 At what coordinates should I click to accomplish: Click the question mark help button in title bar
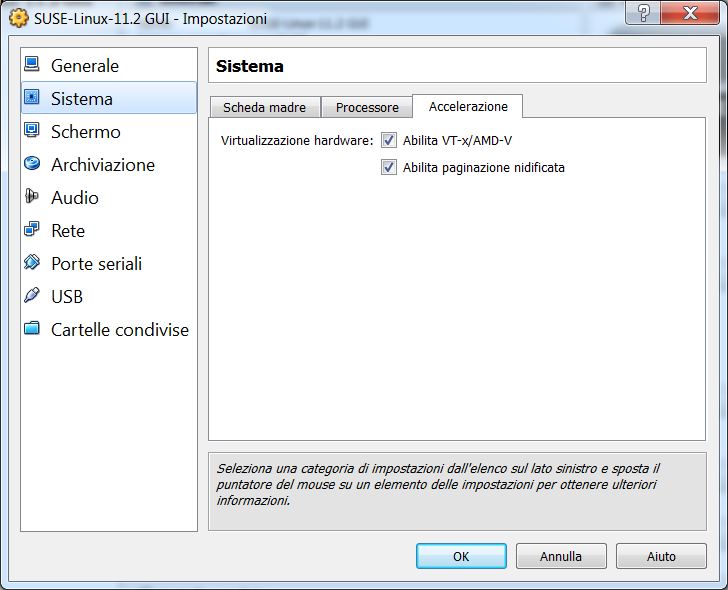[645, 13]
